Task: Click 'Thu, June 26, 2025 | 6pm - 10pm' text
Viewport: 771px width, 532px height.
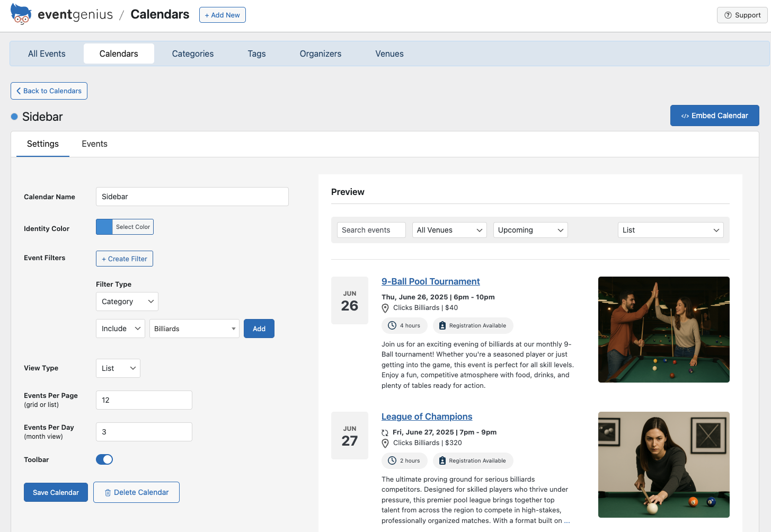Action: click(x=438, y=297)
